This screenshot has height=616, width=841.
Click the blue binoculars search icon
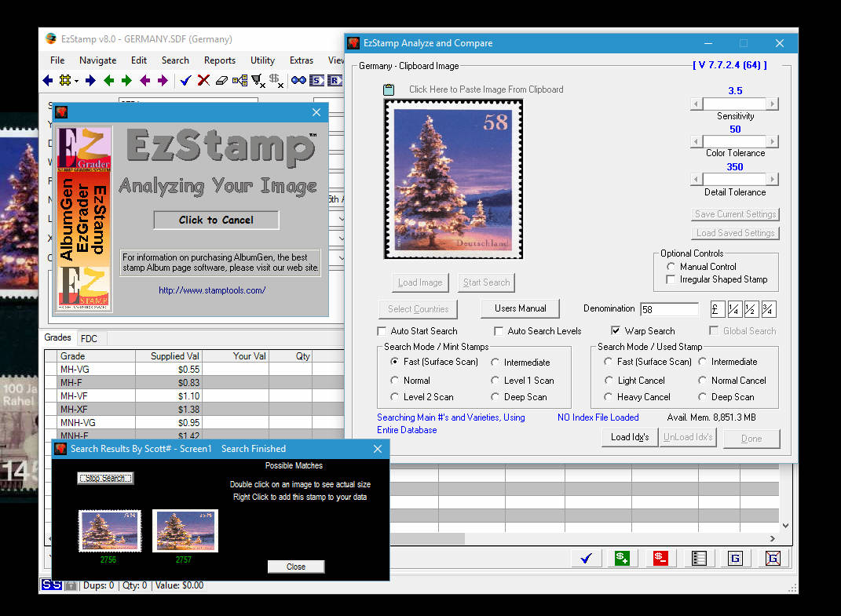coord(298,80)
